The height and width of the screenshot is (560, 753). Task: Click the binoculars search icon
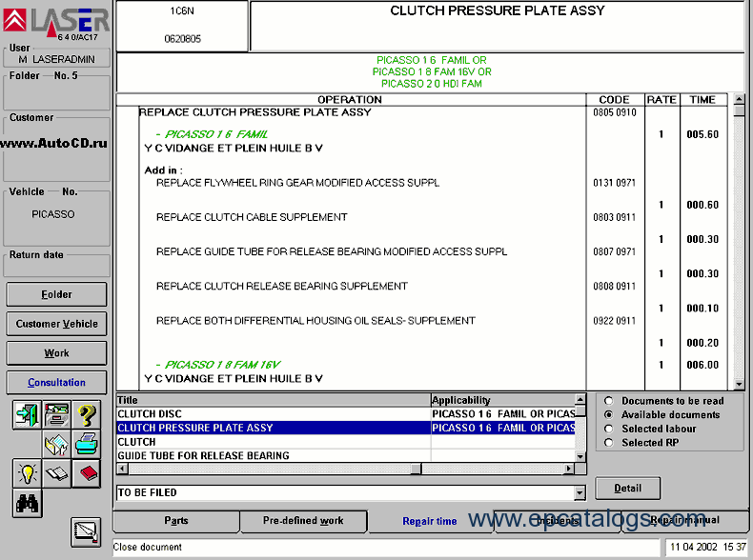coord(28,502)
